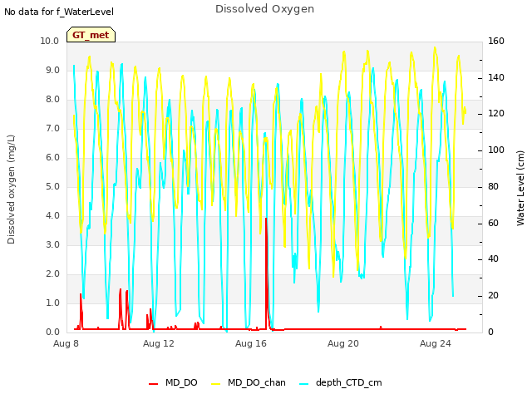Click the '8.0' left axis value
Image resolution: width=532 pixels, height=399 pixels.
(x=52, y=100)
